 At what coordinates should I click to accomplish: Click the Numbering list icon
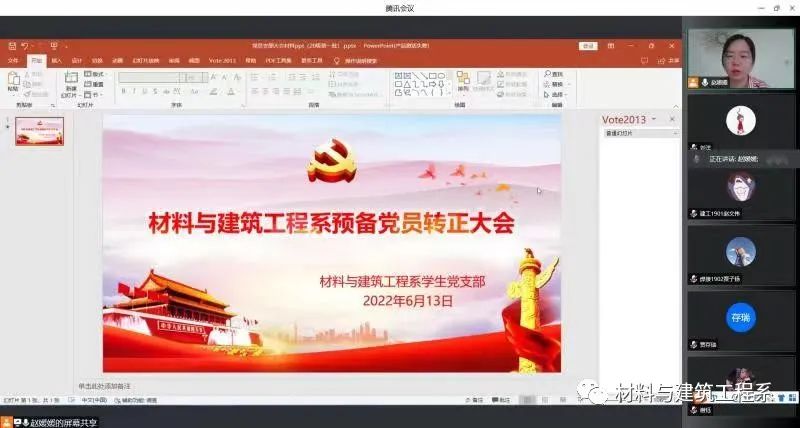(272, 78)
